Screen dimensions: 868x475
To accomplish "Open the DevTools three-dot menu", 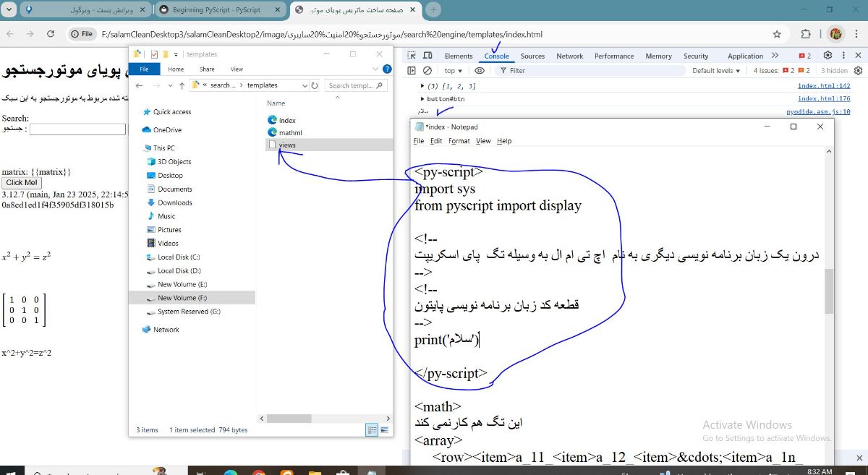I will tap(844, 55).
